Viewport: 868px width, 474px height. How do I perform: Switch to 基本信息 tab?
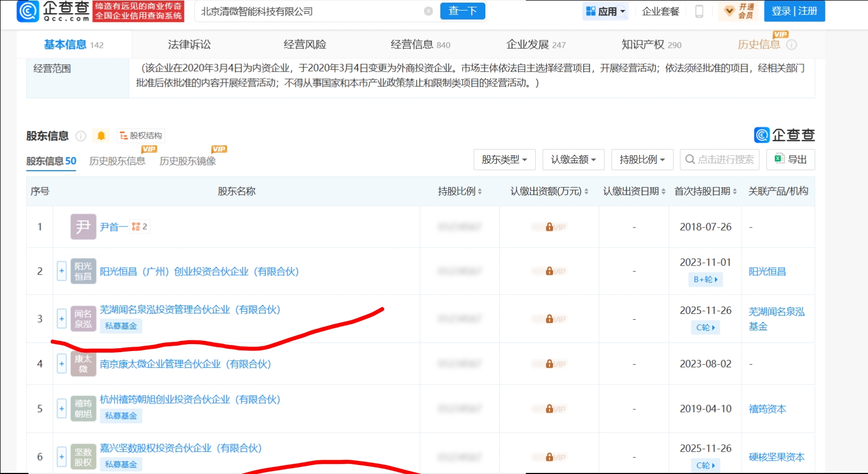(x=74, y=45)
